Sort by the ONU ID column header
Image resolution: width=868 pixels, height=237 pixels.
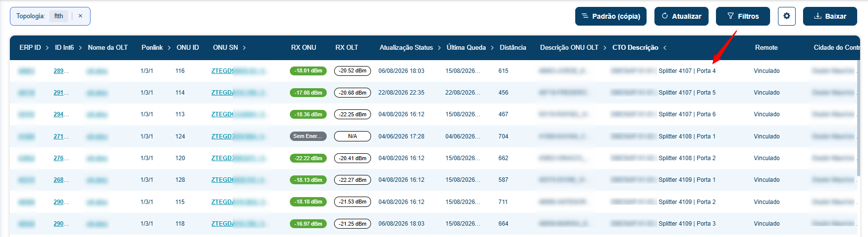pos(187,48)
